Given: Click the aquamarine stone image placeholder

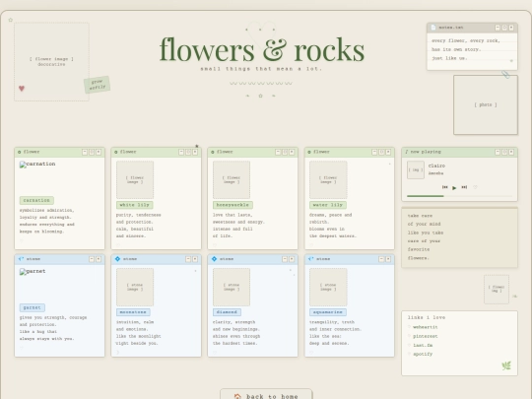Looking at the screenshot, I should (x=328, y=287).
